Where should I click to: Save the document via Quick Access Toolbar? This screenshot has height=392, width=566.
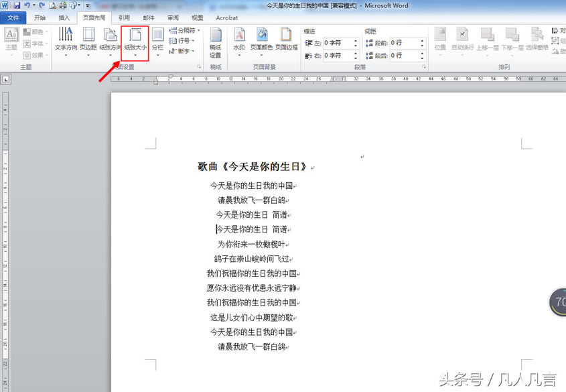(16, 4)
